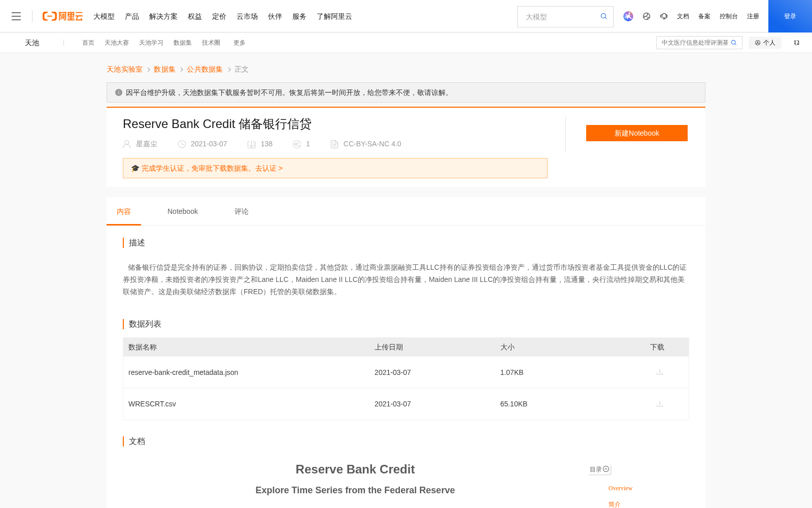The image size is (812, 508).
Task: Open the 服务 menu
Action: pyautogui.click(x=299, y=16)
